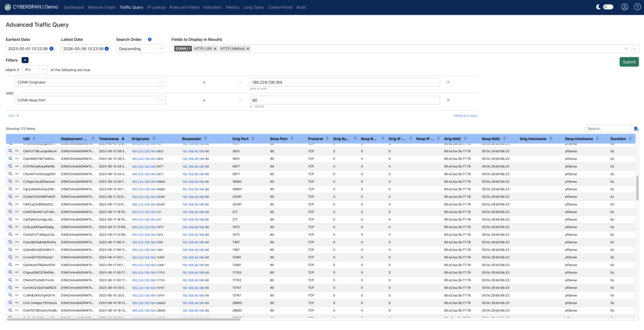
Task: Focus the Resp Port value field 80
Action: (x=345, y=100)
